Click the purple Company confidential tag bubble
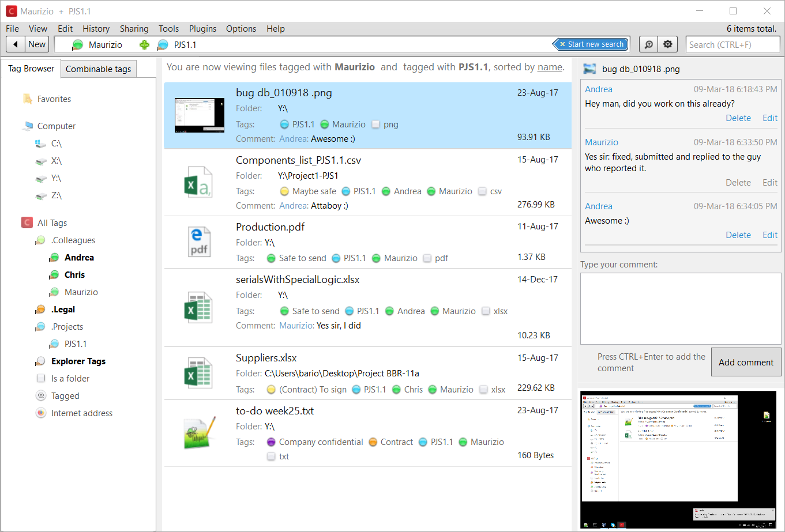Screen dimensions: 785x532 pyautogui.click(x=272, y=442)
